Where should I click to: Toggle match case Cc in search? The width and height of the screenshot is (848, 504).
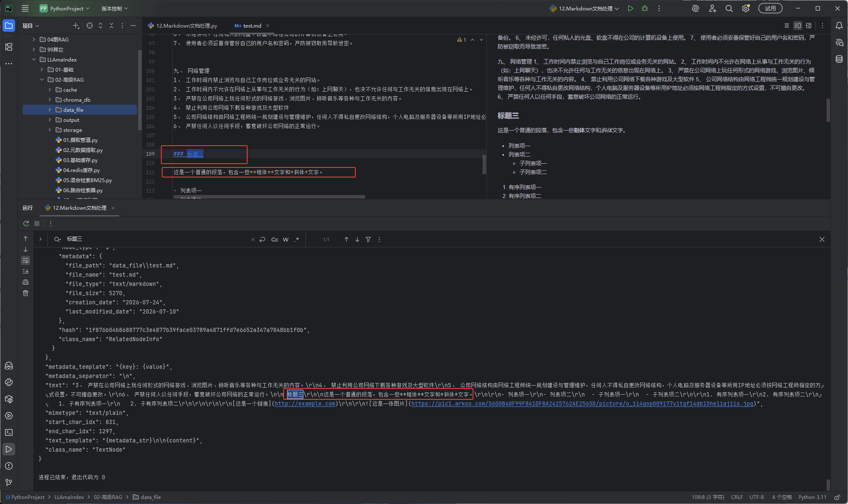(275, 239)
